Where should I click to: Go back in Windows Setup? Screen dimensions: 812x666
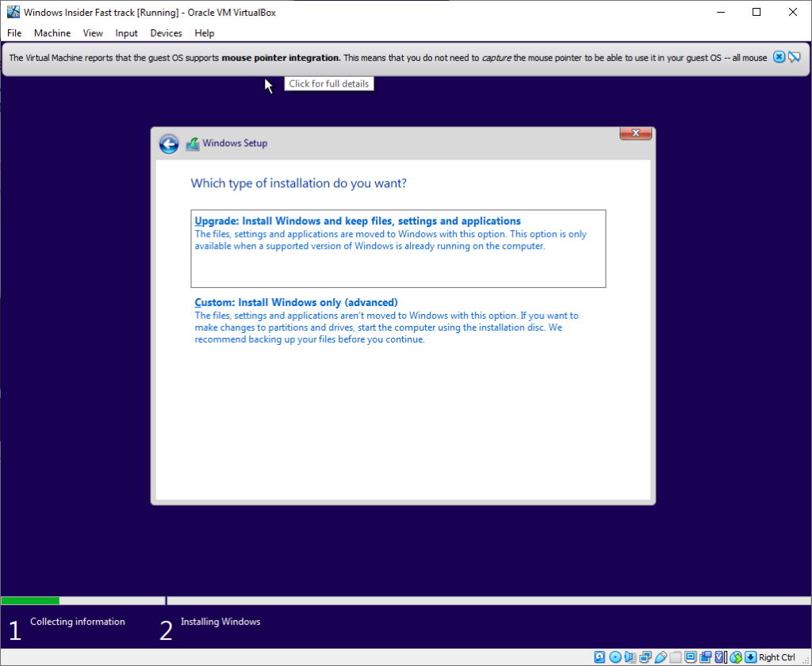click(169, 144)
